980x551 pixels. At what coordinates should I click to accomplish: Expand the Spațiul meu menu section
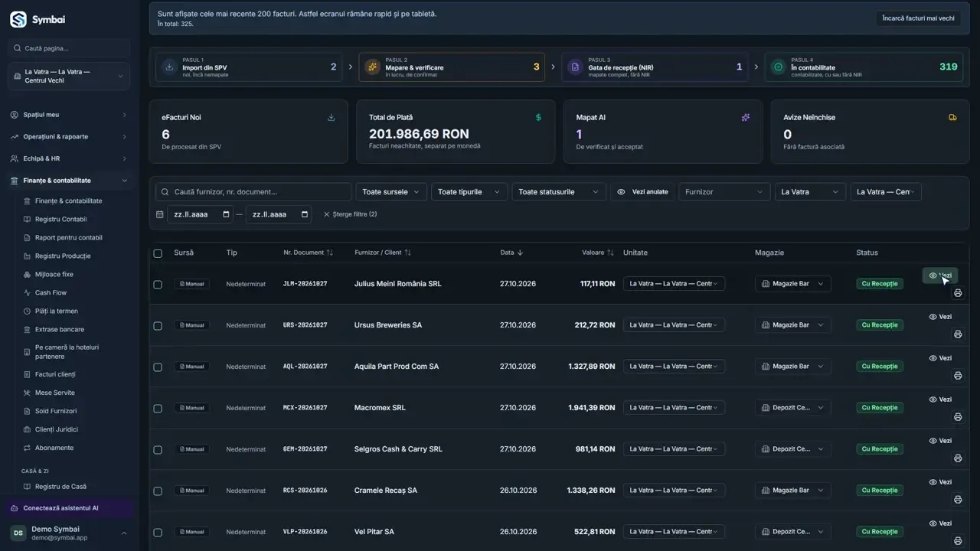(x=70, y=115)
